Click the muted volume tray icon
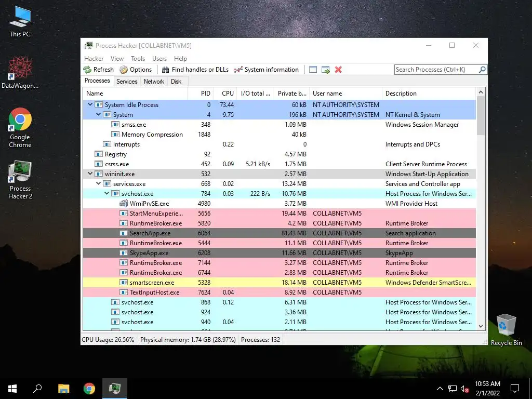This screenshot has height=399, width=532. (465, 389)
